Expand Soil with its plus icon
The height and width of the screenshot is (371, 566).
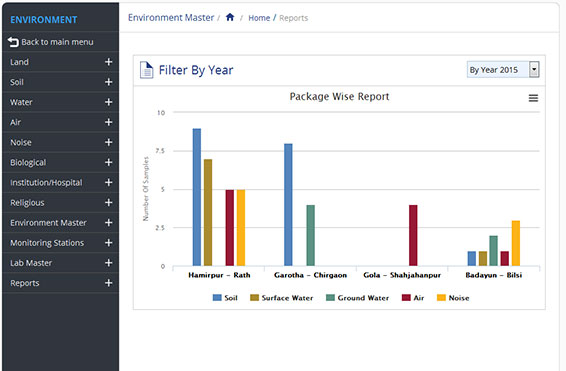108,82
